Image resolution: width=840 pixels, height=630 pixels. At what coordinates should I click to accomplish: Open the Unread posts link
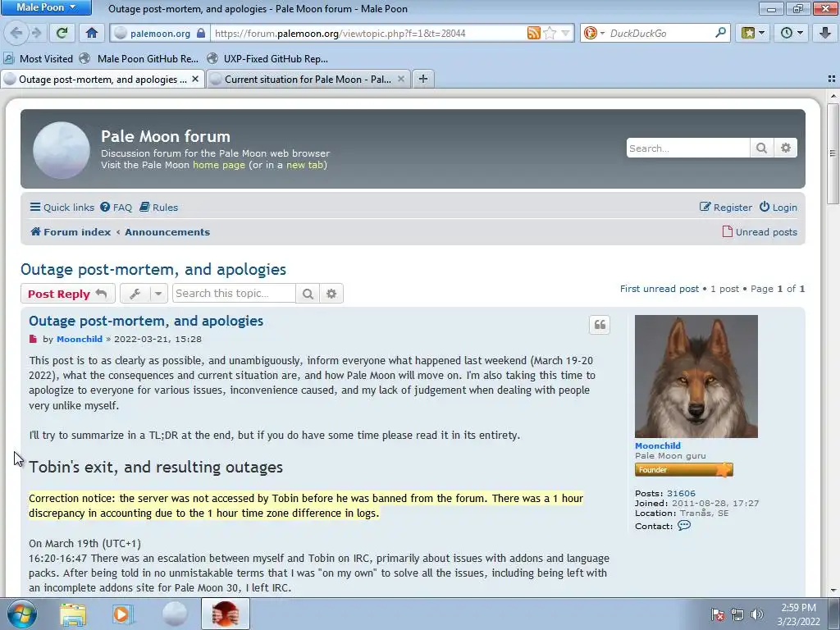(760, 232)
